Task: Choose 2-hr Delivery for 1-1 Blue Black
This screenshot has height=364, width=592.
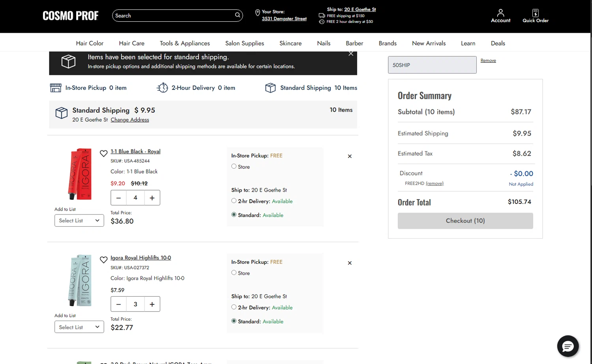Action: [x=234, y=201]
